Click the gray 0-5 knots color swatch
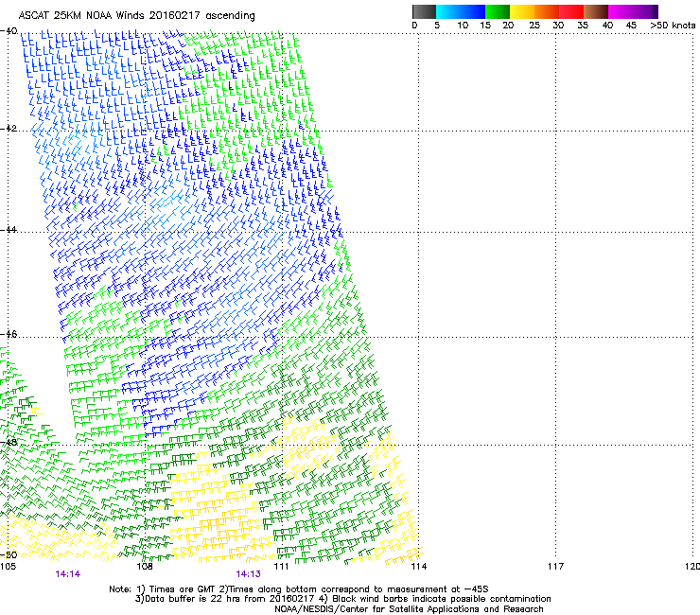The width and height of the screenshot is (700, 615). tap(424, 11)
